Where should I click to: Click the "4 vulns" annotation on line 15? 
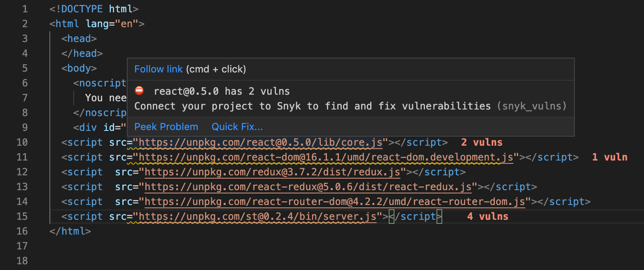click(x=488, y=216)
